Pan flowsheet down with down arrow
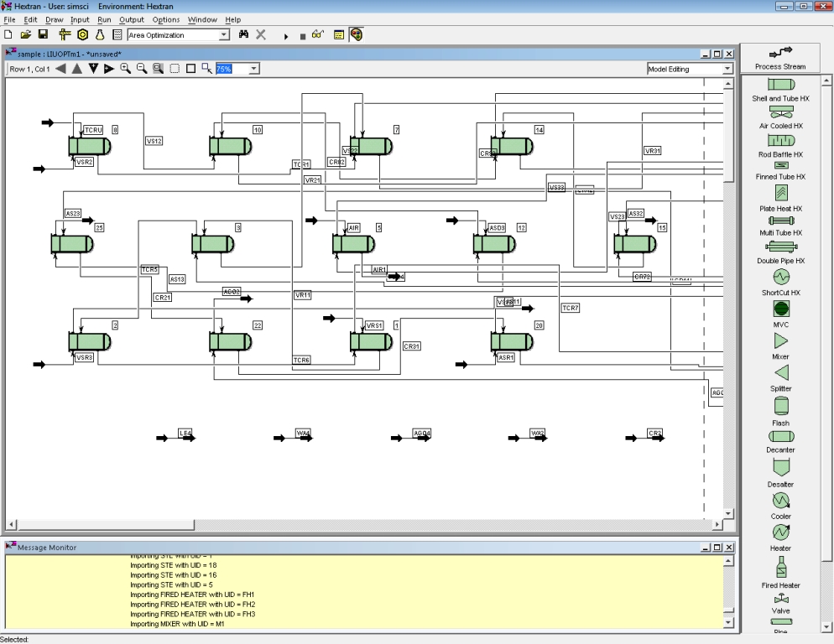This screenshot has height=644, width=834. [x=94, y=69]
